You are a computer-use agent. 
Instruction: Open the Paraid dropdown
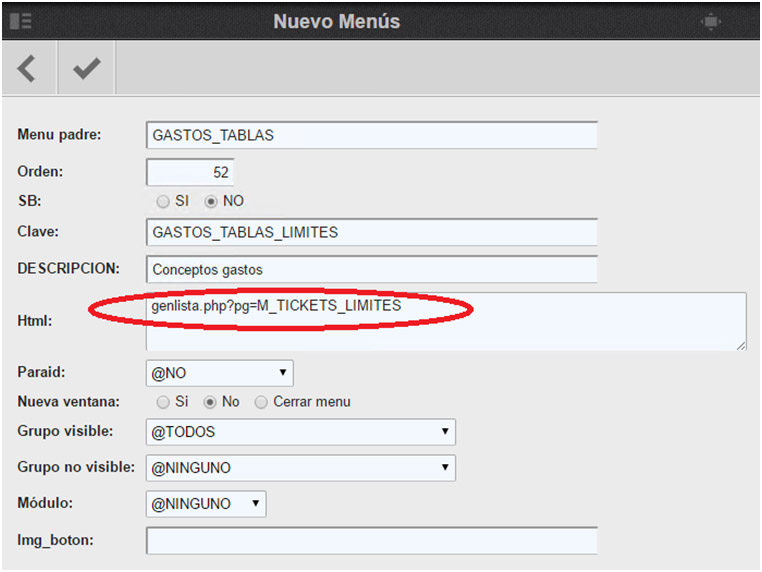coord(220,373)
